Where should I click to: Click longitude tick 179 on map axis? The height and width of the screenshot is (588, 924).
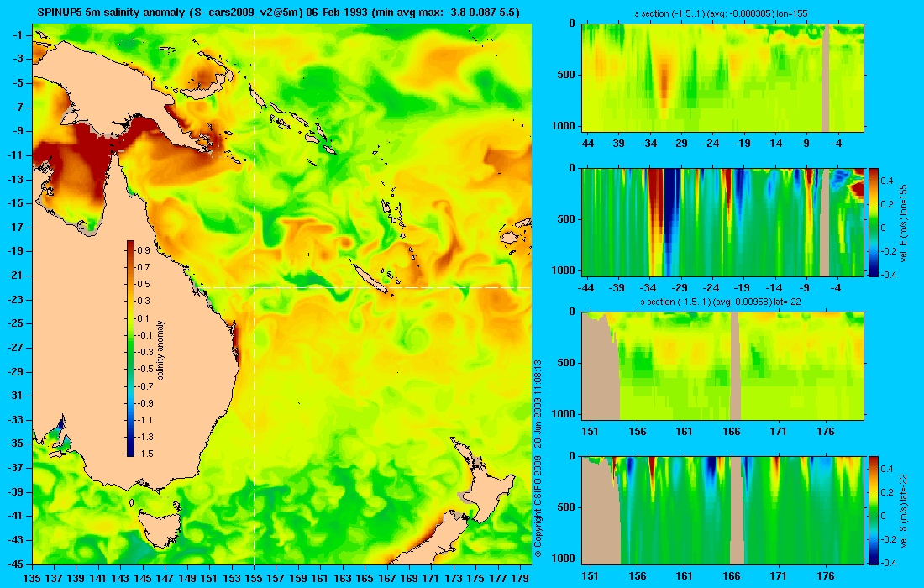520,579
